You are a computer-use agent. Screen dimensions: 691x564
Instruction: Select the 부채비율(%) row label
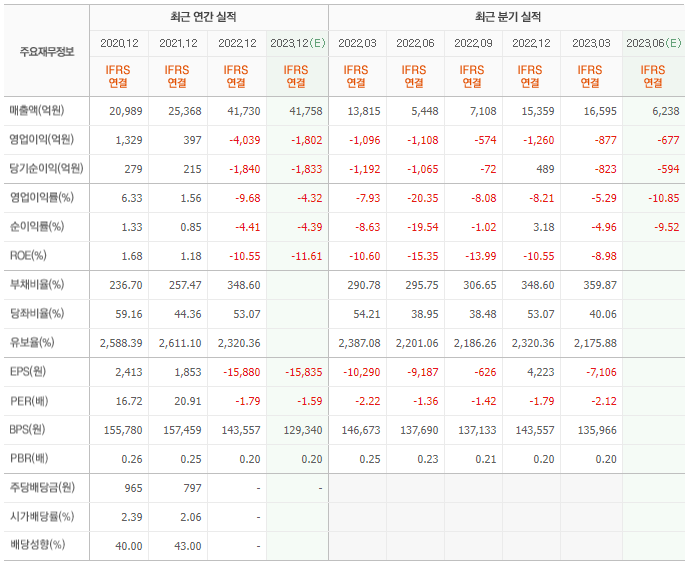[37, 284]
